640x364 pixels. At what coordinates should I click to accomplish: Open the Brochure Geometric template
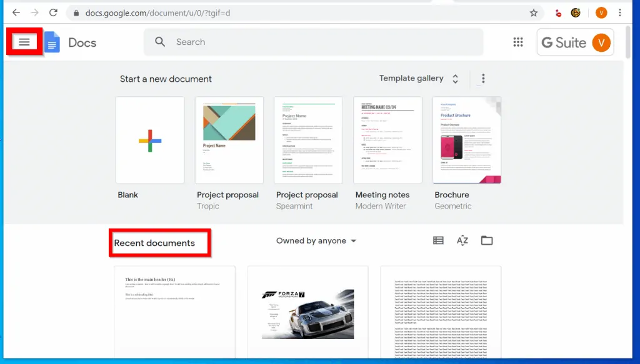pos(465,139)
